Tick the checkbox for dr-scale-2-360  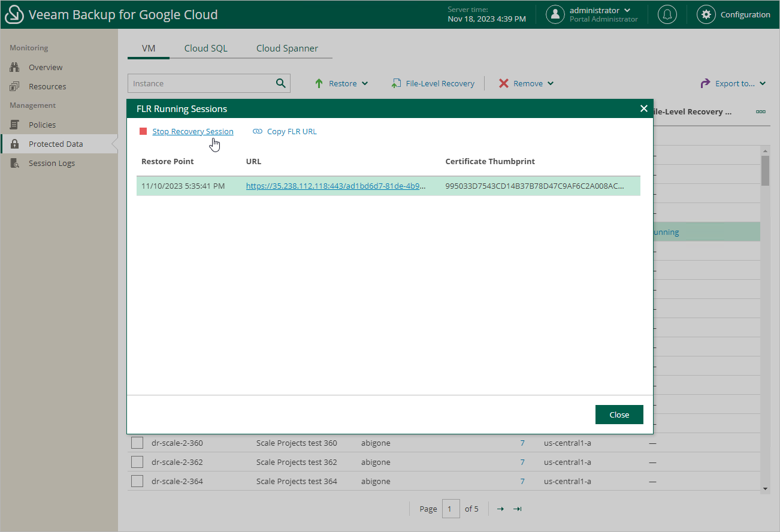137,443
